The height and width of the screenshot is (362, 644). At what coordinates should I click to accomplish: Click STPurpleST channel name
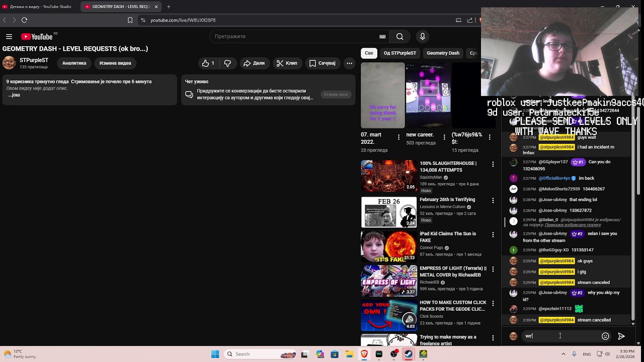tap(34, 60)
